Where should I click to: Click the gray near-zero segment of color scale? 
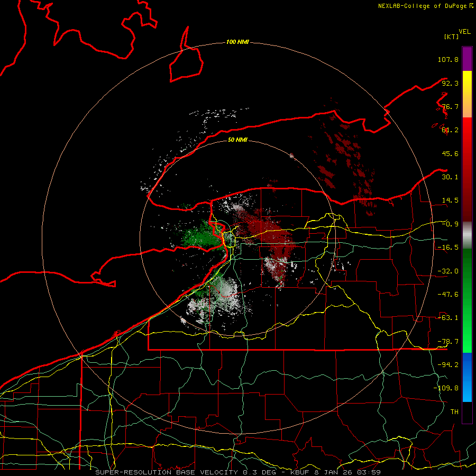tap(467, 235)
